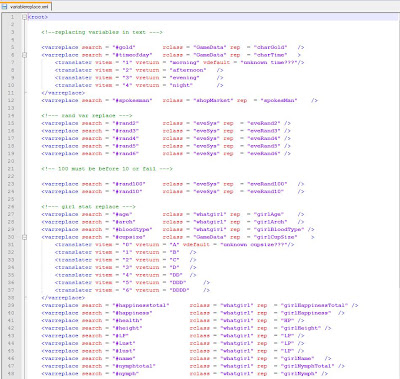Click the "#gold" search value

tap(124, 47)
